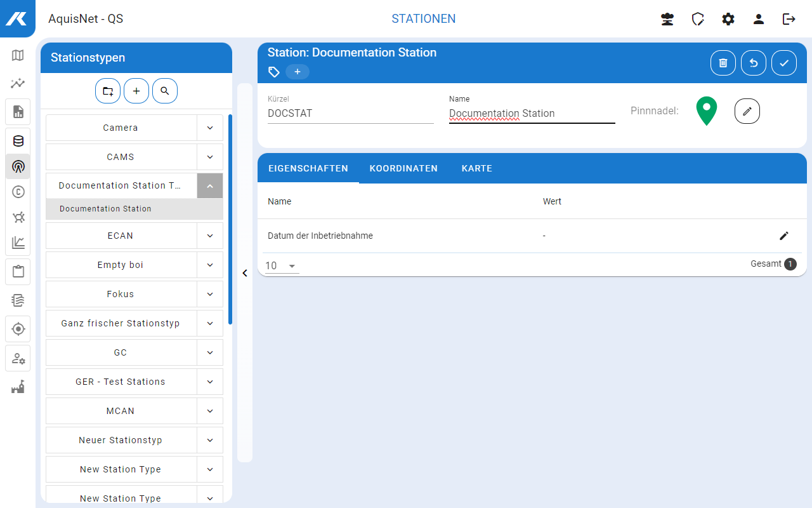The image size is (812, 508).
Task: Add a tag with plus chip
Action: pyautogui.click(x=298, y=72)
